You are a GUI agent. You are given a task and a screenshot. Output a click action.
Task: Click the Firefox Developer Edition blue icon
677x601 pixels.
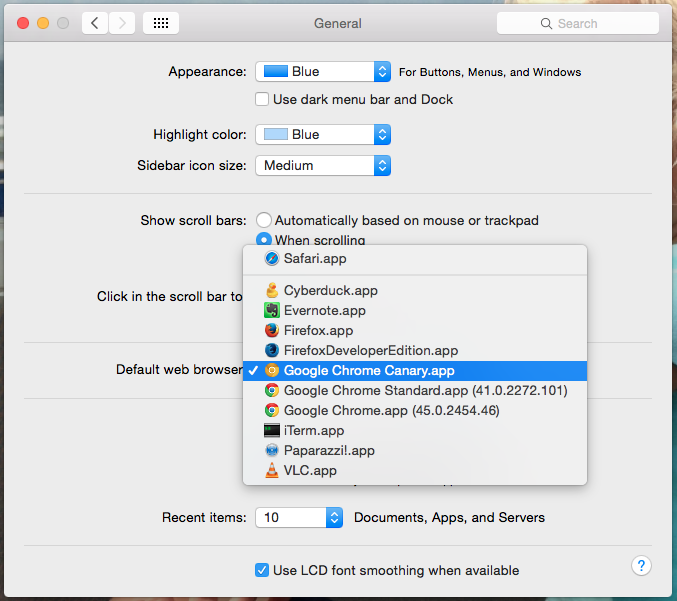272,350
